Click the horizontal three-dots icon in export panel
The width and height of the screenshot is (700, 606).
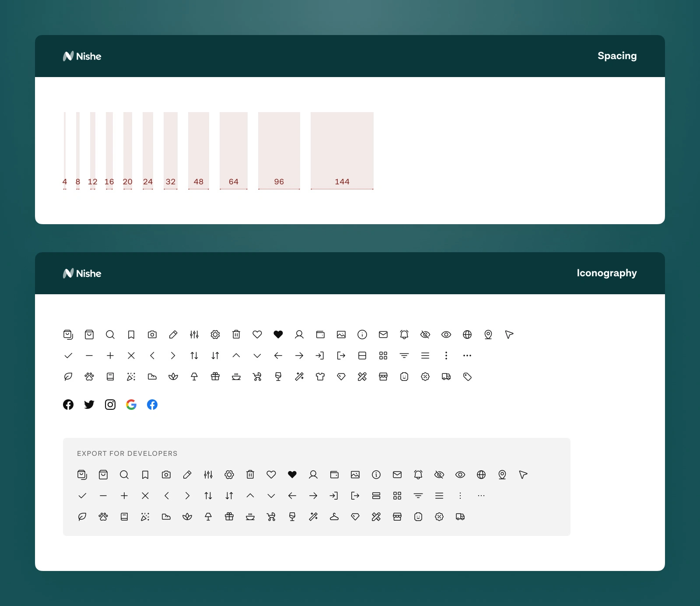(x=481, y=496)
